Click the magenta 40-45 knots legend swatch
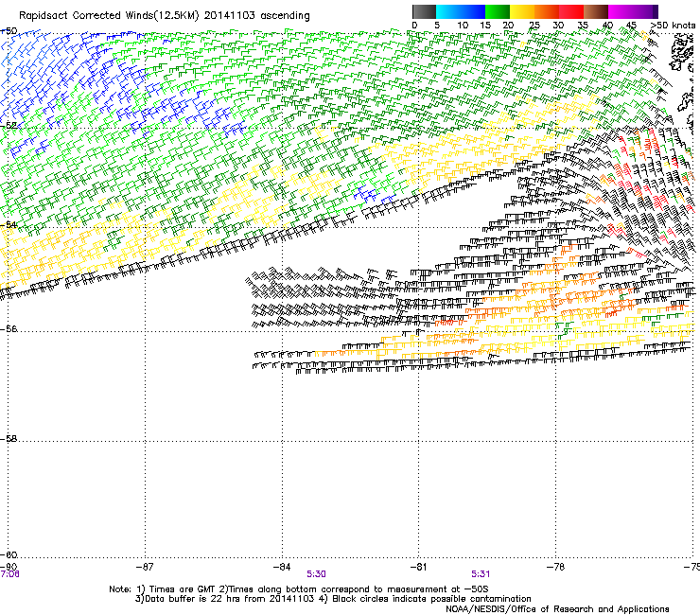This screenshot has width=700, height=615. click(621, 11)
